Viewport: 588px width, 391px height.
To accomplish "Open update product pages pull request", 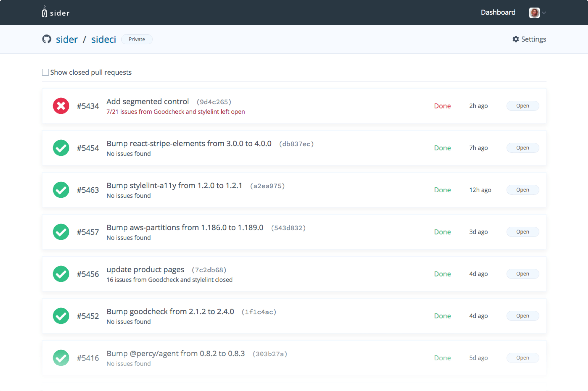I will [145, 269].
